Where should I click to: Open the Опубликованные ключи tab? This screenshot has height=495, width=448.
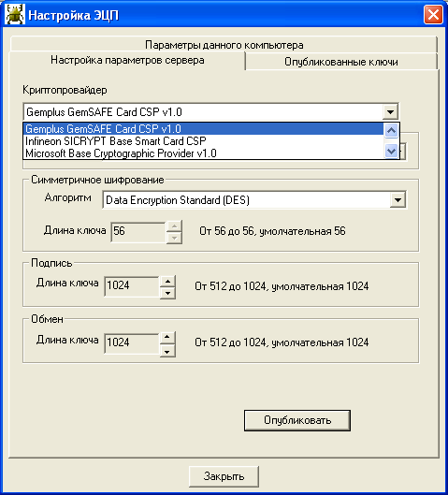tap(341, 62)
